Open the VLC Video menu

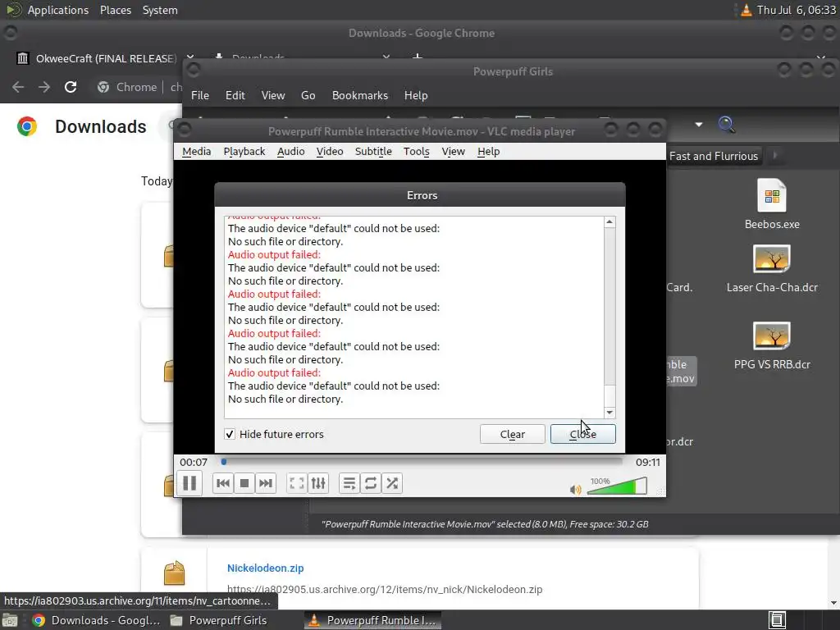click(330, 152)
